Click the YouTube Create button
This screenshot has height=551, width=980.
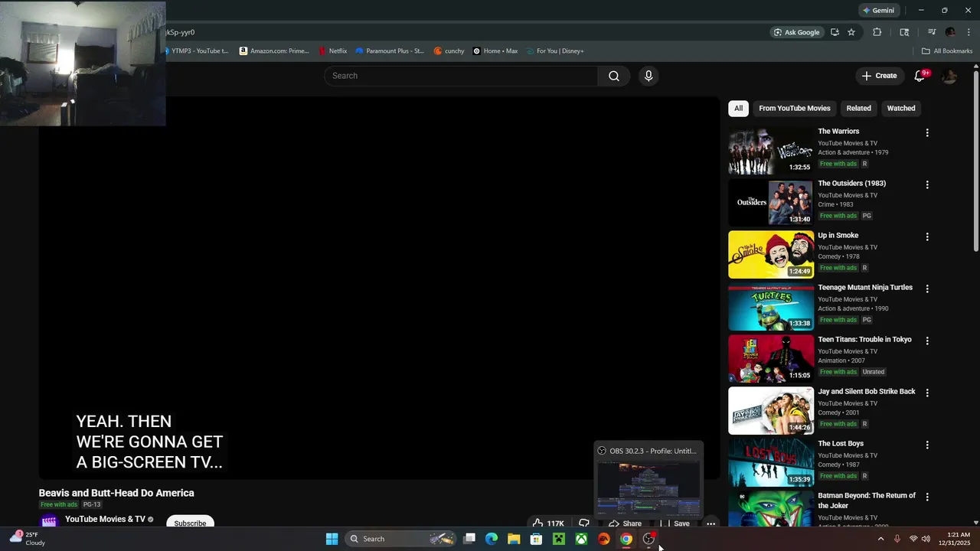[879, 76]
